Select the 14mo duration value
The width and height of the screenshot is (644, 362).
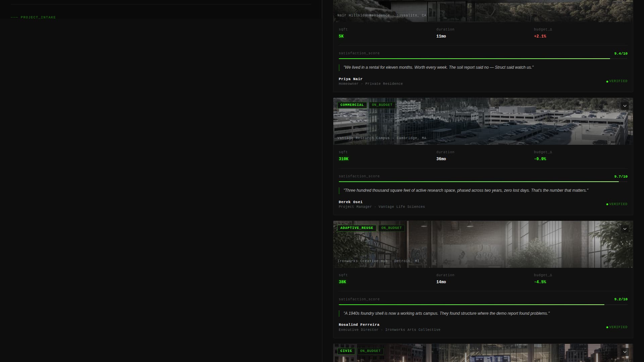441,282
